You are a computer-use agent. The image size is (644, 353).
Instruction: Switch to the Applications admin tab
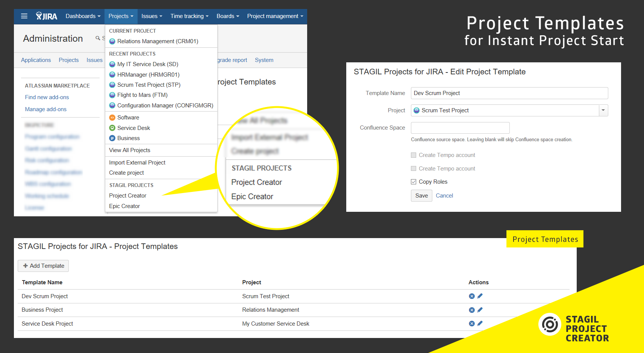coord(36,60)
